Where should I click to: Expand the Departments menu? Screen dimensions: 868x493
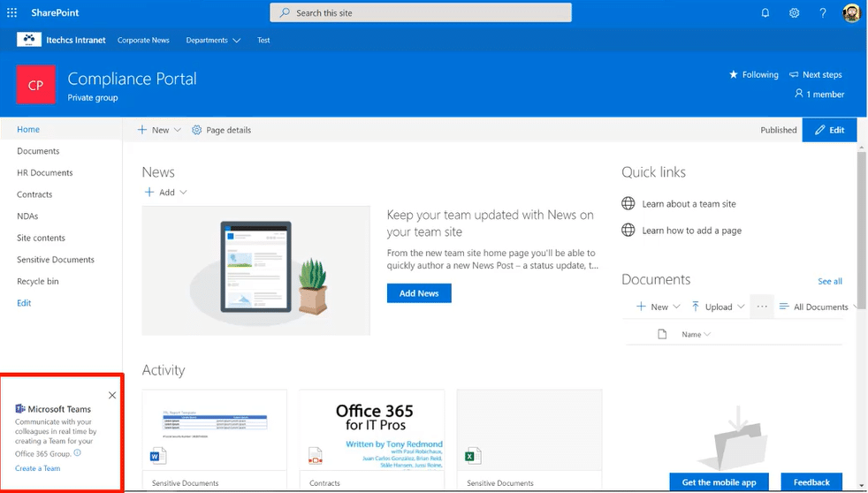coord(213,40)
